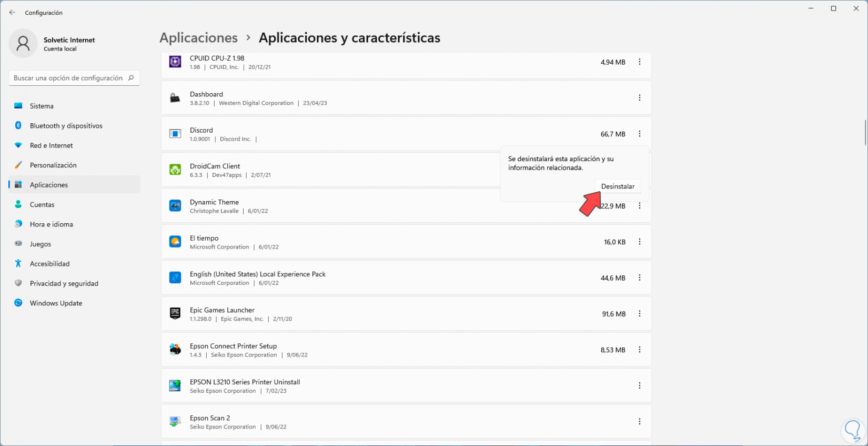Click the Epson Scan 2 icon
The height and width of the screenshot is (446, 868).
(175, 422)
